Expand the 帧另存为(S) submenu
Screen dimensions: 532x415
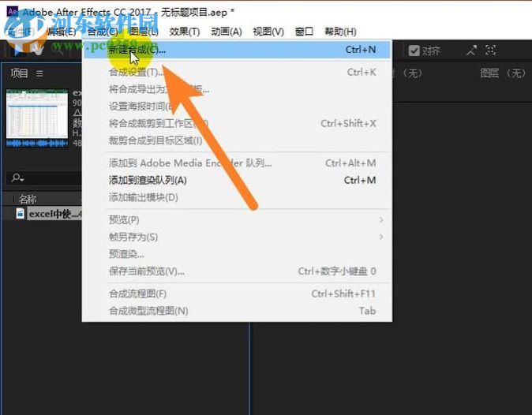237,237
